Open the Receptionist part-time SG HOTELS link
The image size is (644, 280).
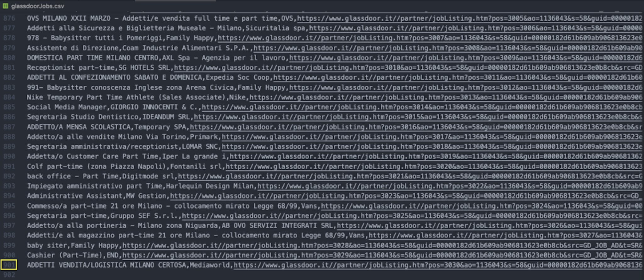408,67
